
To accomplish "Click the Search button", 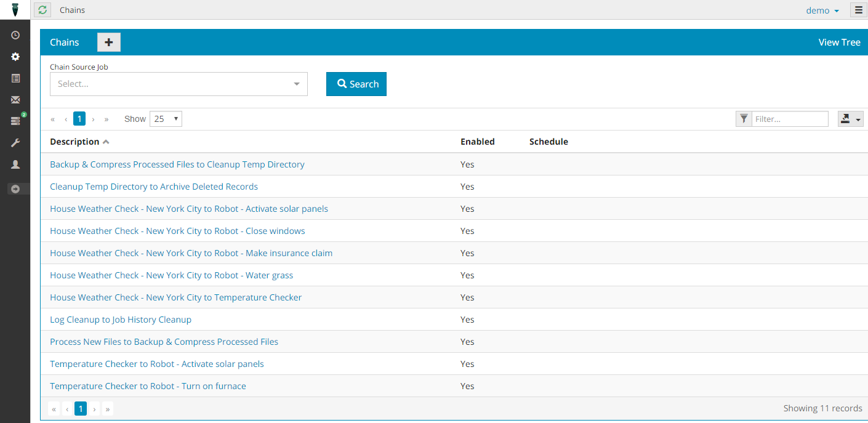I will point(356,84).
